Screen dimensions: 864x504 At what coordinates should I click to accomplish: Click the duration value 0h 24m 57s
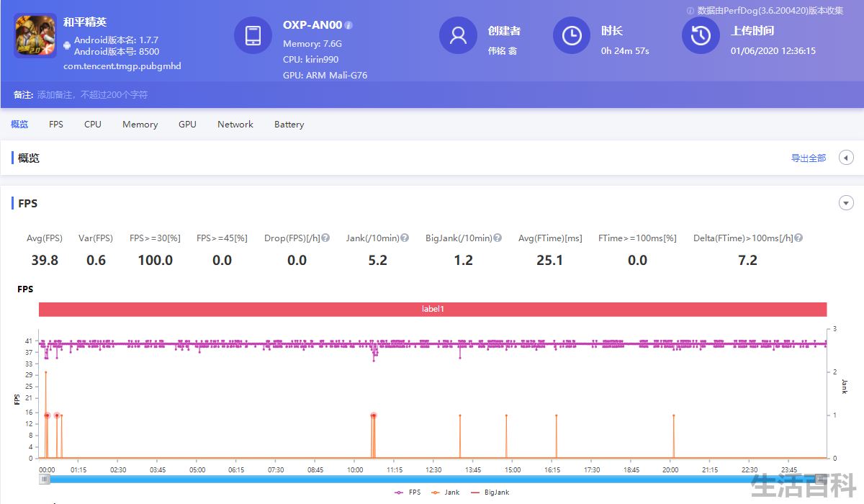625,51
